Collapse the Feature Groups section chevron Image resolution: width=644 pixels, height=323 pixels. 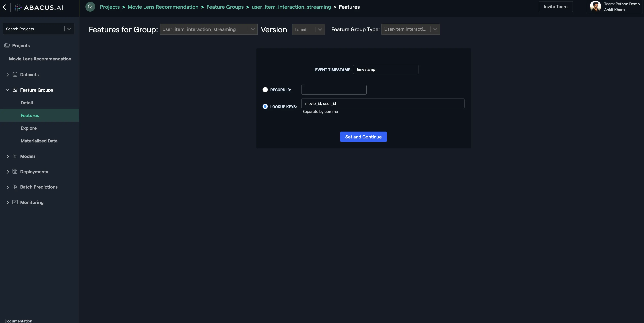pyautogui.click(x=7, y=90)
